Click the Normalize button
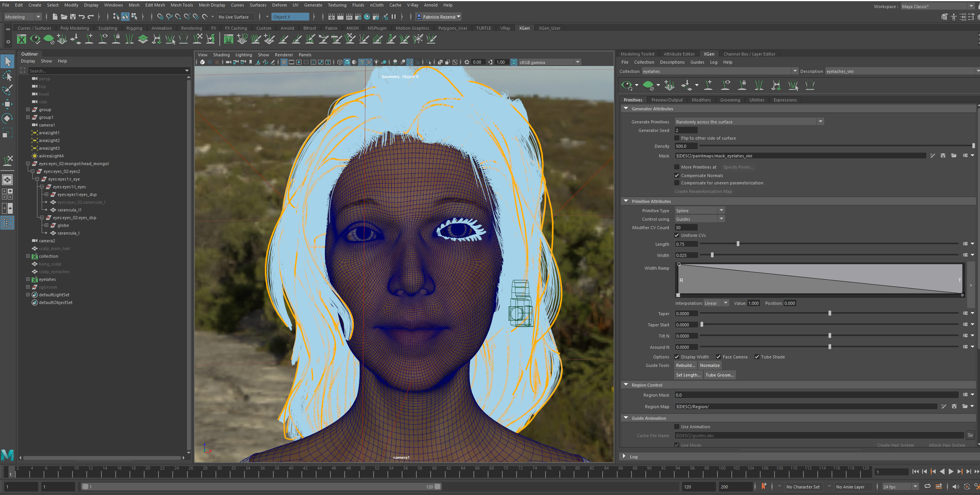 pyautogui.click(x=709, y=365)
